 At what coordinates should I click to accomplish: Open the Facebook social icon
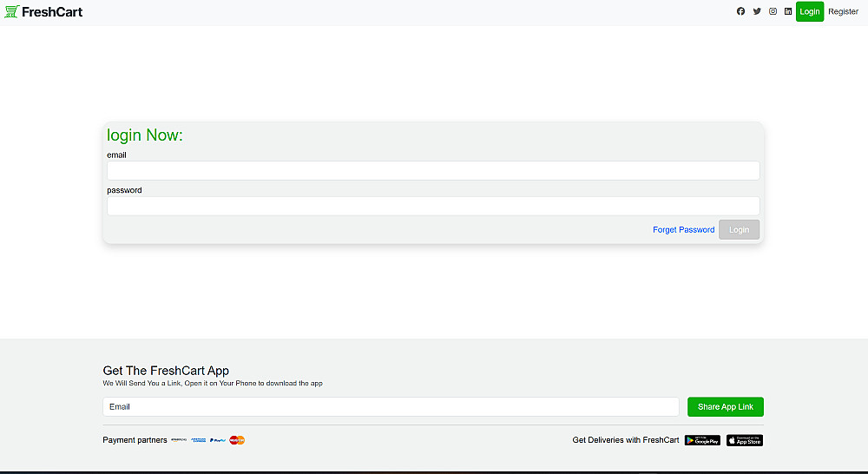(x=740, y=11)
